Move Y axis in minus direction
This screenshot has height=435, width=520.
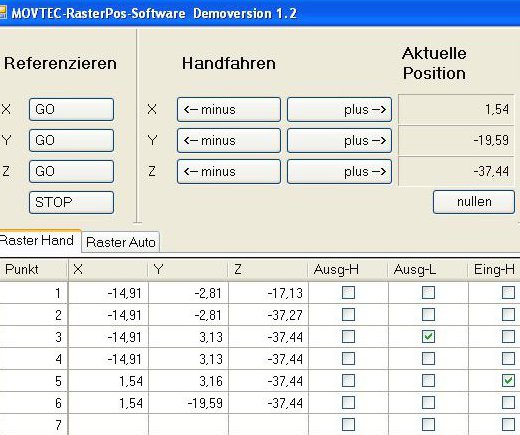229,140
